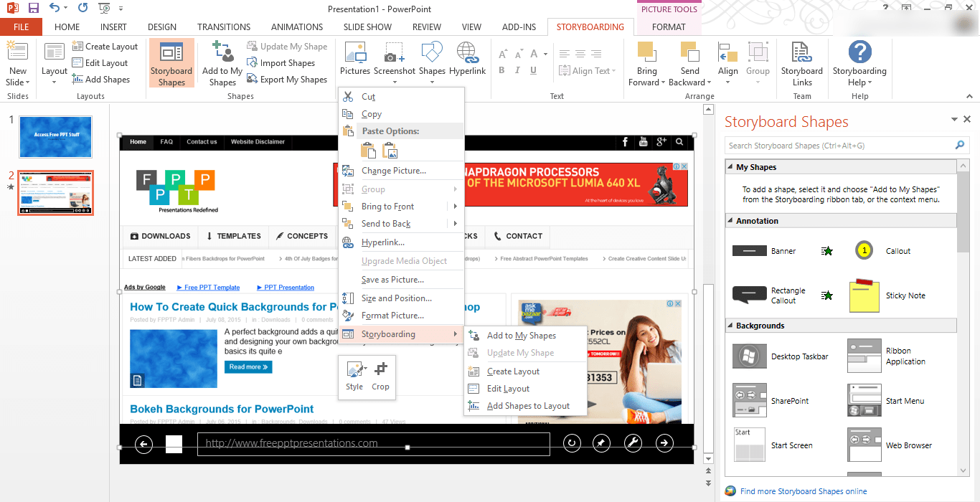980x502 pixels.
Task: Open the Layout dropdown in the Slides group
Action: click(x=55, y=76)
